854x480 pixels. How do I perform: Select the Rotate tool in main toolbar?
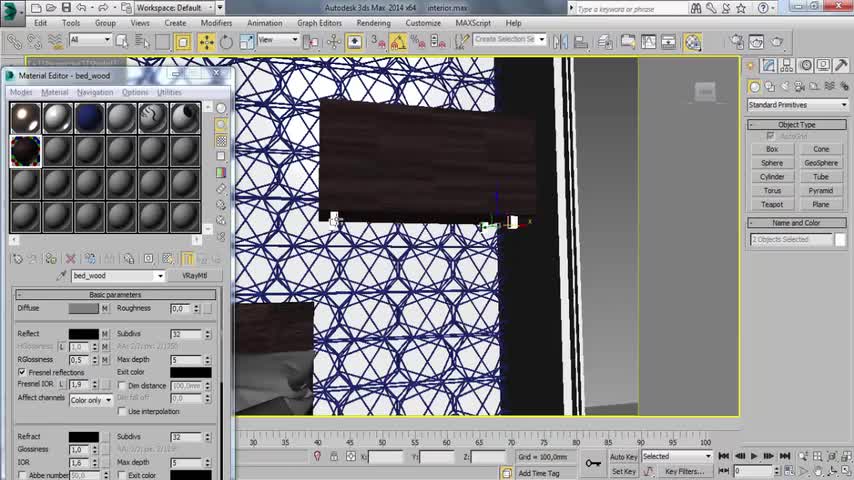click(x=226, y=42)
